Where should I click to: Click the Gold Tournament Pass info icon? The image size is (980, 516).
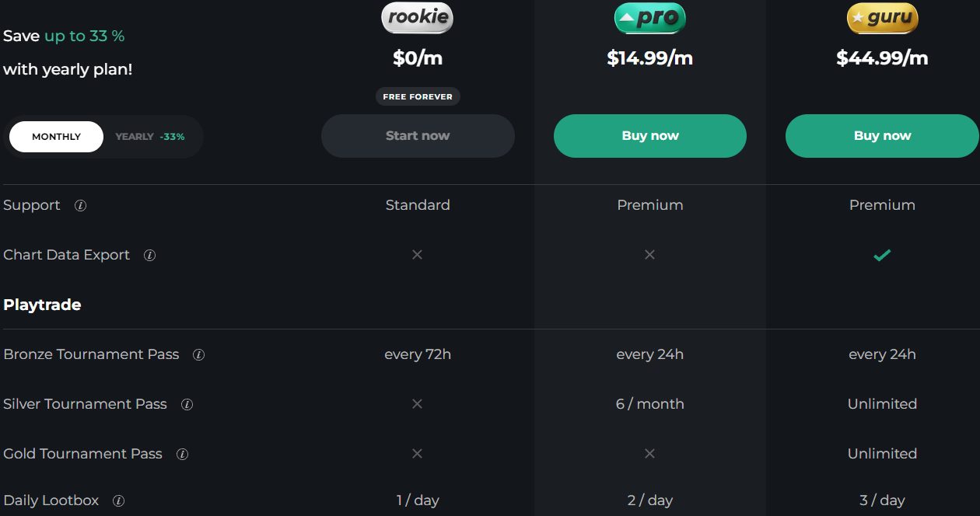tap(182, 455)
